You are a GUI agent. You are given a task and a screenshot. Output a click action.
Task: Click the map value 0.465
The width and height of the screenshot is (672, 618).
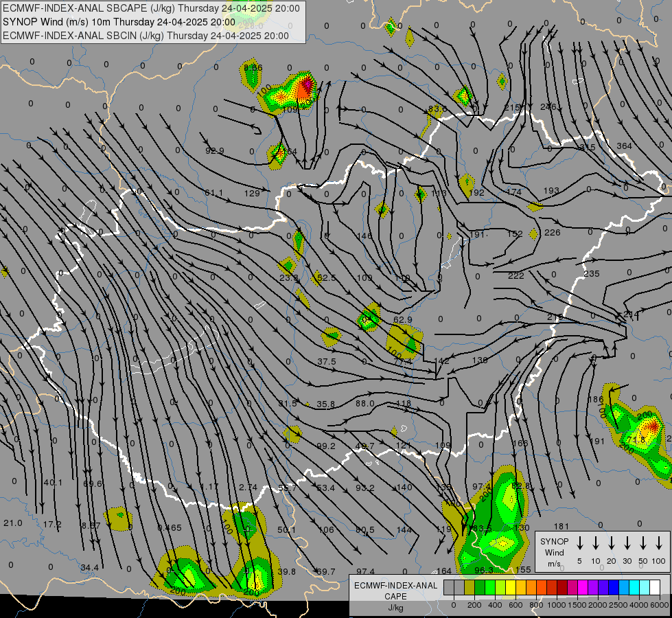coord(170,528)
